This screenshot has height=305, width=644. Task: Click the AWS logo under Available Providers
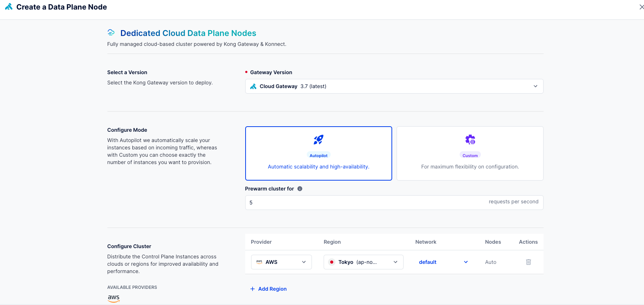114,298
